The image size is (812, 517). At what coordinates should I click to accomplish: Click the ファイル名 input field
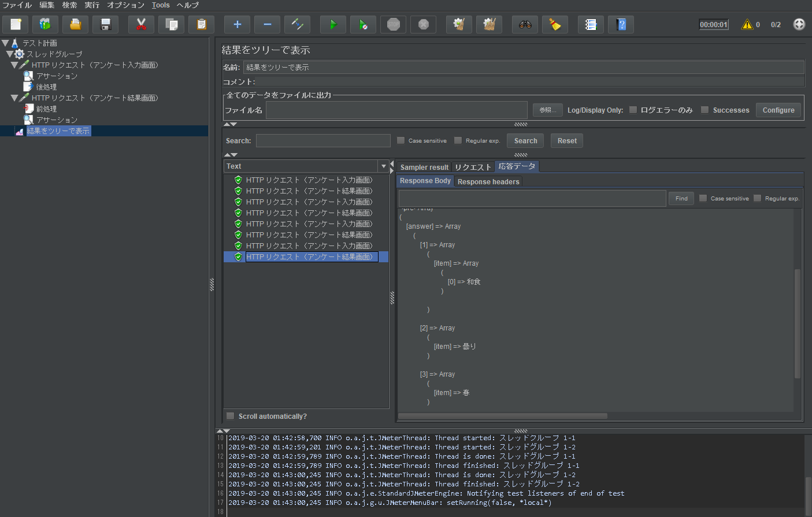coord(396,110)
